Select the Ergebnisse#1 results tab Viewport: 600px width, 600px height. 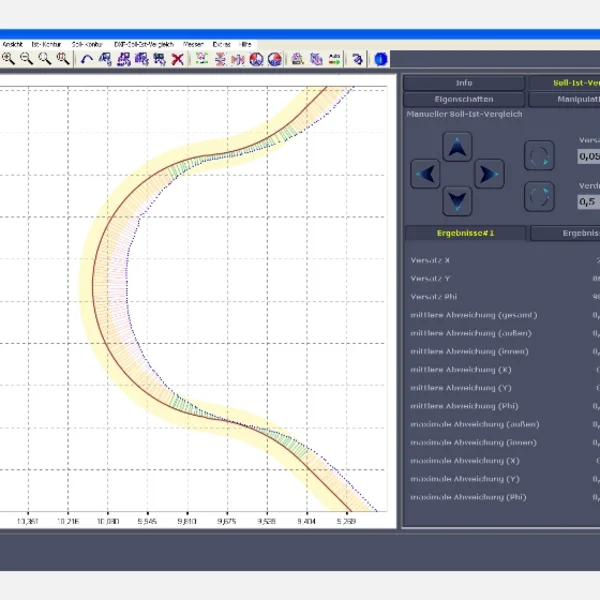click(x=463, y=233)
